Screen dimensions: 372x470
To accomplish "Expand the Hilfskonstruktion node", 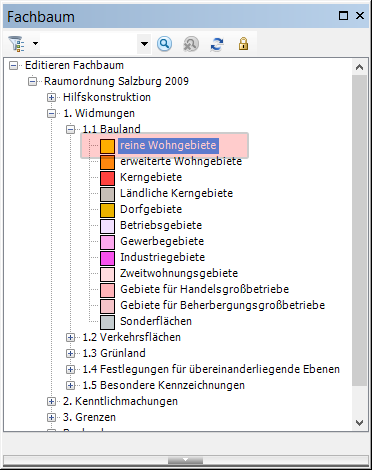I will [x=51, y=97].
